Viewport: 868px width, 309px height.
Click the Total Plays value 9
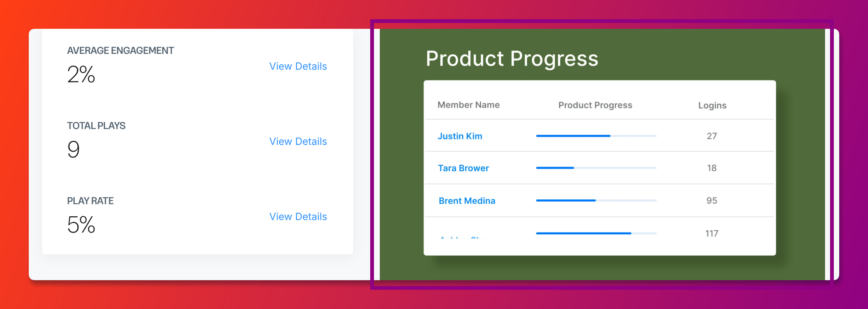point(73,149)
